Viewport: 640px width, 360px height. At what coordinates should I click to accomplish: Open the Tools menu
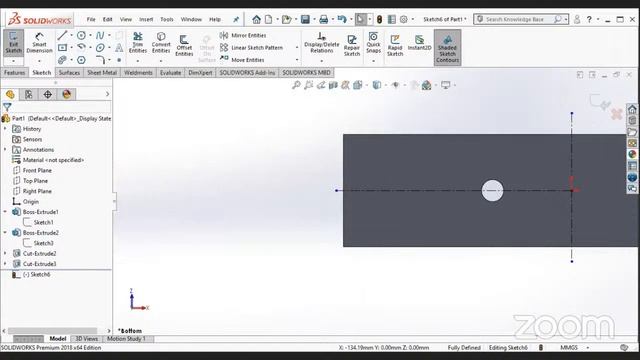coord(167,19)
